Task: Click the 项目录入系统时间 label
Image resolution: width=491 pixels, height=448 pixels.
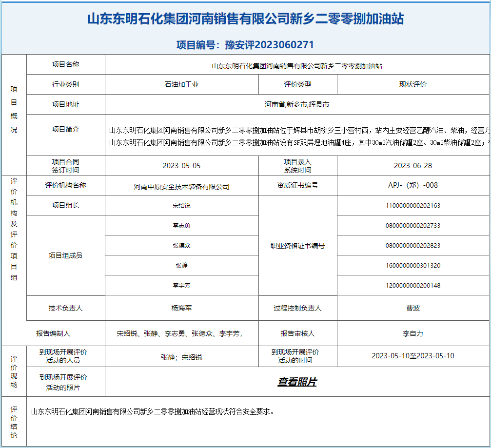Action: tap(297, 166)
